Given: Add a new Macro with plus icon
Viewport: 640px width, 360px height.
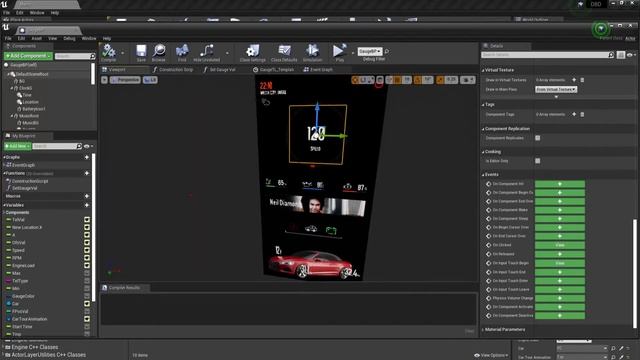Looking at the screenshot, I should pyautogui.click(x=87, y=196).
